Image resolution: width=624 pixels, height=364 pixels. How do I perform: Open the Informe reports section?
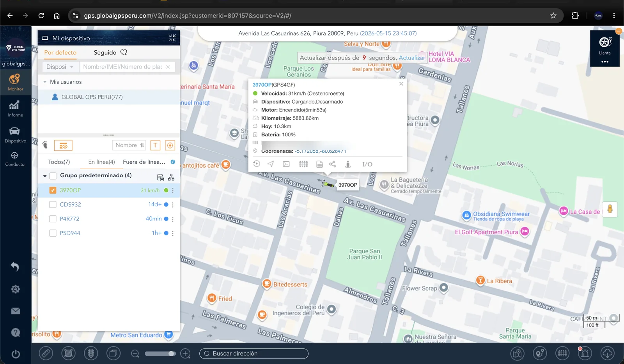[x=16, y=108]
